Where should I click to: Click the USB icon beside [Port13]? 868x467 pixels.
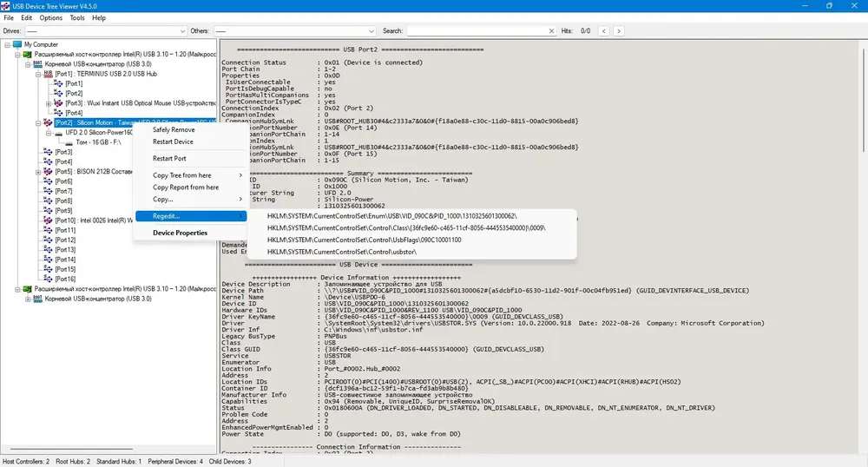click(x=48, y=249)
